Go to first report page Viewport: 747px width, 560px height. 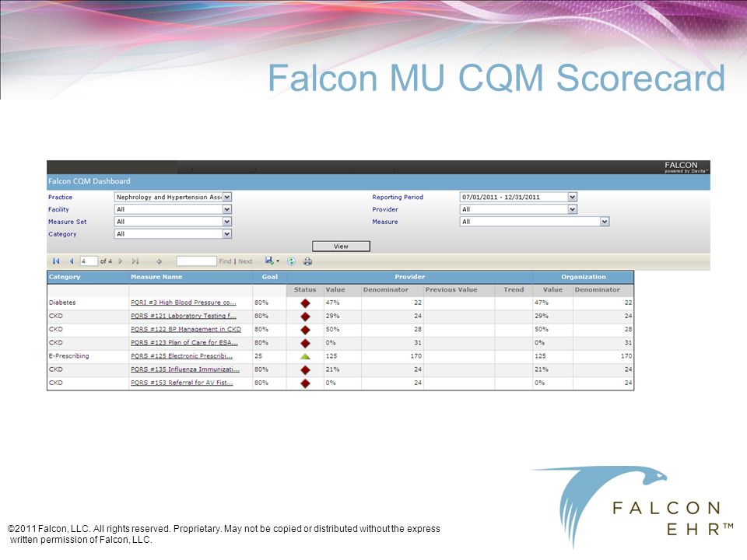tap(56, 261)
